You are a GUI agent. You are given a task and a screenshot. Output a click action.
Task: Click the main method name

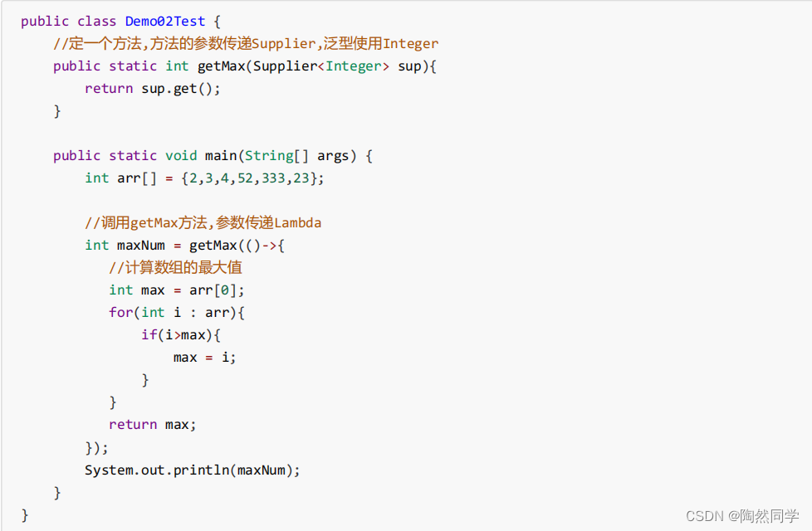[221, 156]
